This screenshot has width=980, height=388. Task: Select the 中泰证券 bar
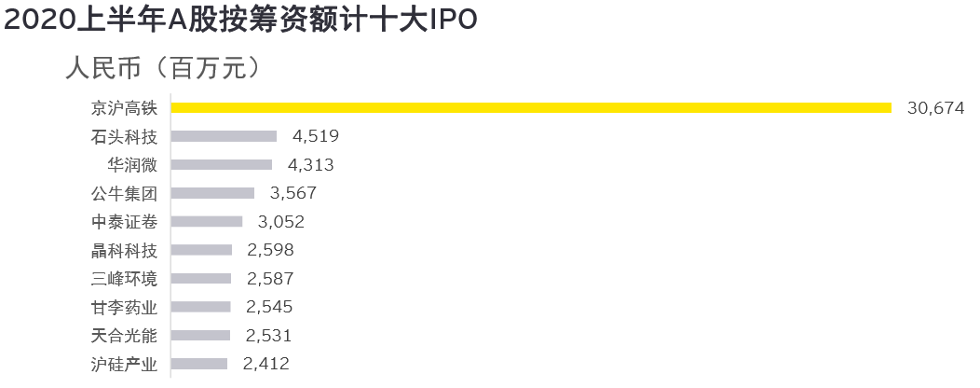[x=207, y=222]
